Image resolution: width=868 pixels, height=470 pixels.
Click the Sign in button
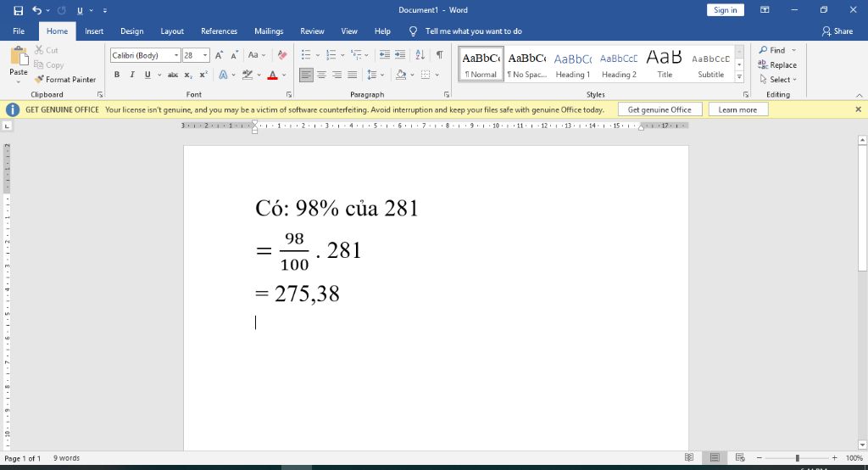tap(726, 10)
